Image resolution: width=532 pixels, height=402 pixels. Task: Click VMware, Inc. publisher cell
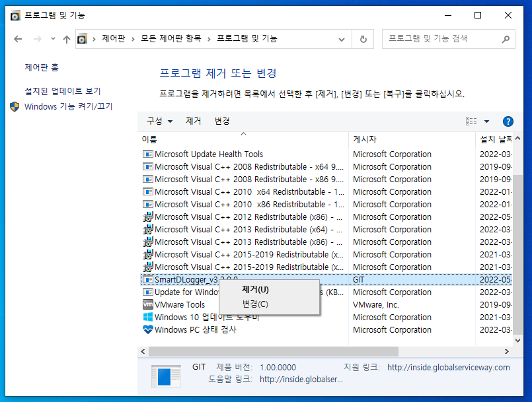click(x=376, y=305)
